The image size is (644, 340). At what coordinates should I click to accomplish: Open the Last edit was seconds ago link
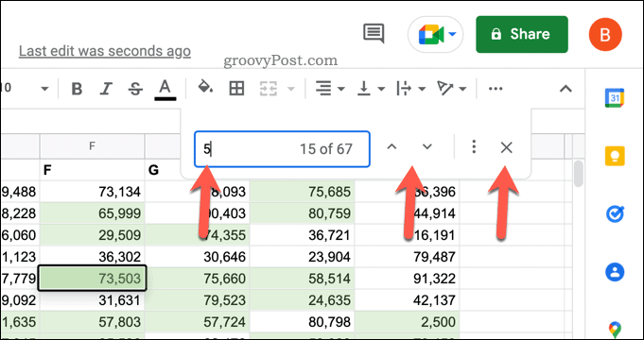(105, 51)
